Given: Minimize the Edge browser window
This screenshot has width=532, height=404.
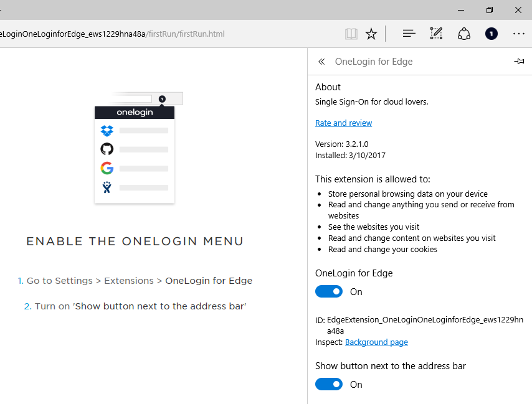Looking at the screenshot, I should [x=461, y=10].
